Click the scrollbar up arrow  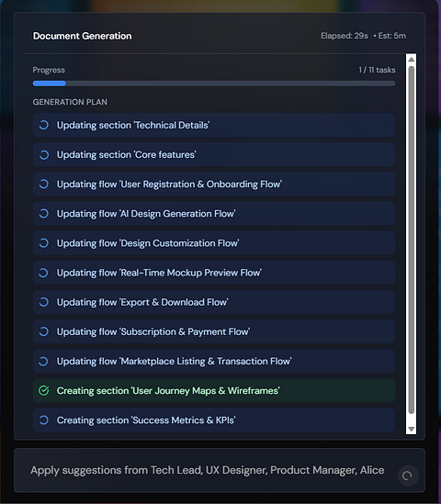click(x=411, y=60)
